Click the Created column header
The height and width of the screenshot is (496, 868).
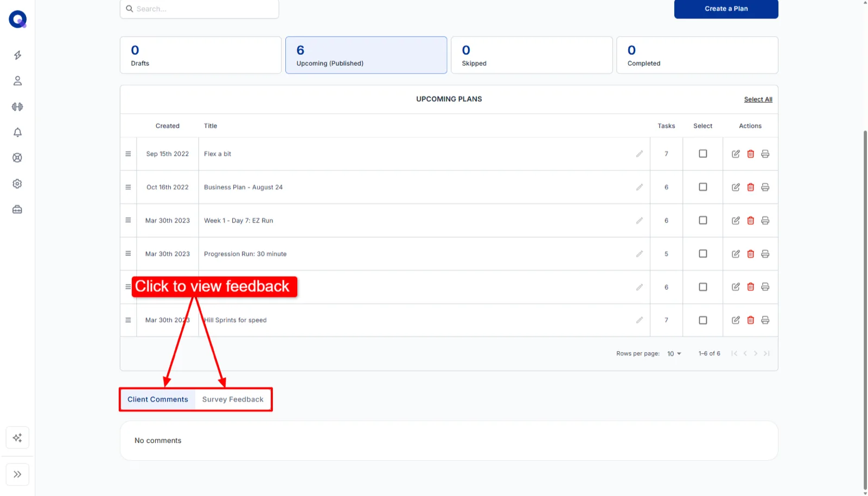[x=168, y=126]
